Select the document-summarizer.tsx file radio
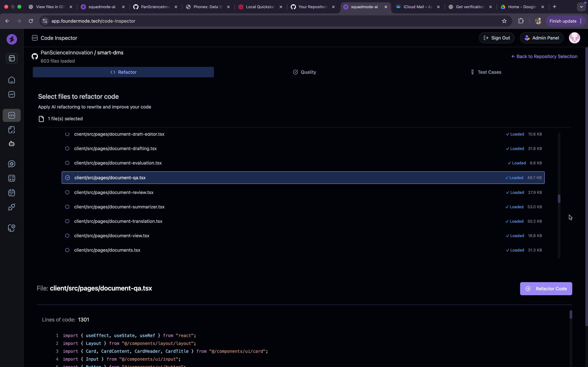This screenshot has width=588, height=367. [x=67, y=207]
